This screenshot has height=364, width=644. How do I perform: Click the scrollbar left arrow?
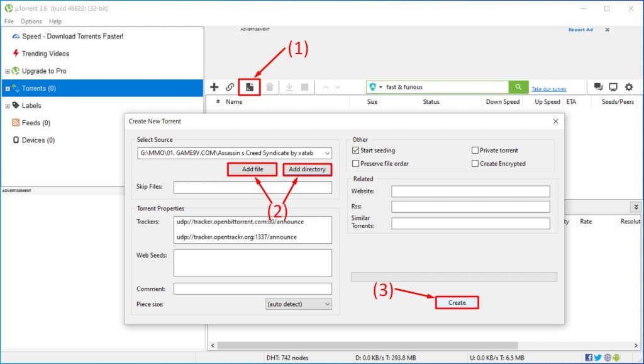(213, 346)
